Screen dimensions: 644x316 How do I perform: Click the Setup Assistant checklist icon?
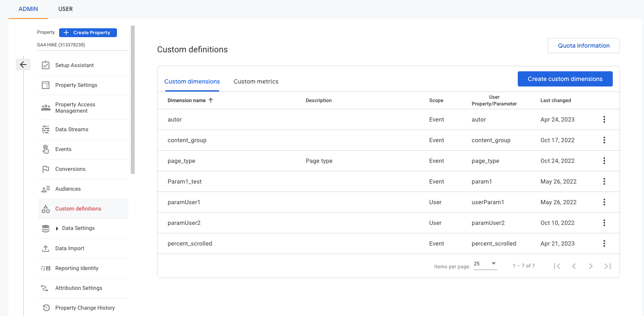pyautogui.click(x=46, y=65)
